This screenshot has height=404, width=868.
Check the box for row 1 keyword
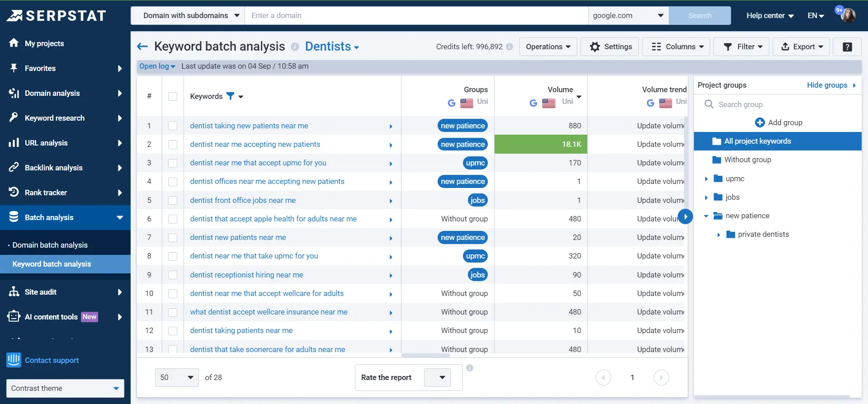click(x=173, y=126)
